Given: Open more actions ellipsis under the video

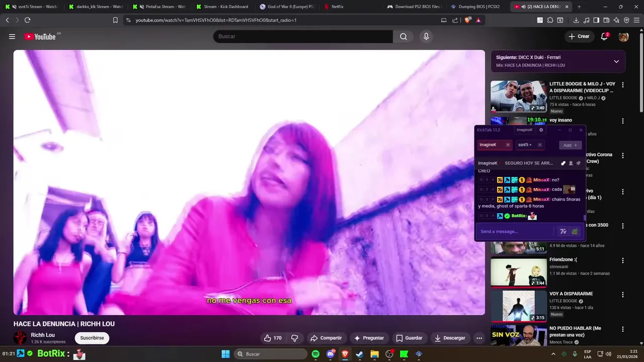Looking at the screenshot, I should point(479,338).
